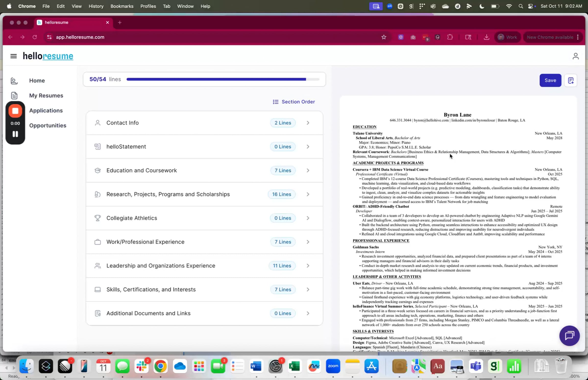Screen dimensions: 588x380
Task: Expand the Collegiate Athletics section
Action: [x=204, y=218]
